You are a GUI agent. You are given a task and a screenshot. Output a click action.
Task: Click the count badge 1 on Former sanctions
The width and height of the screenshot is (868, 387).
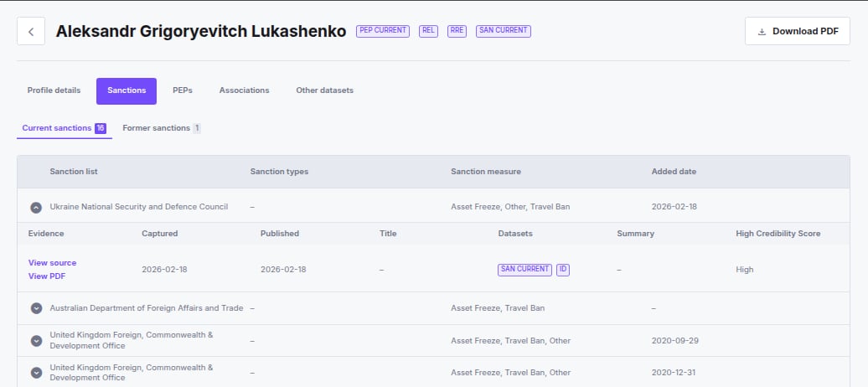click(x=197, y=128)
